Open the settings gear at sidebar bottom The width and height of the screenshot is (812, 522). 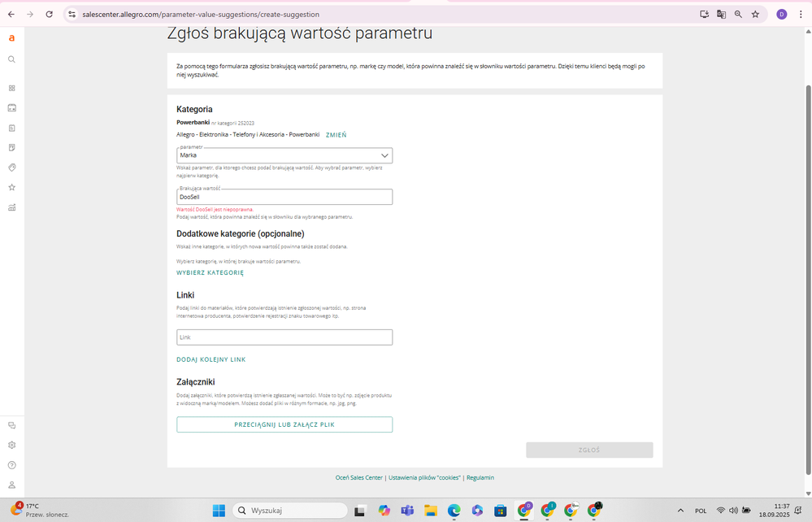click(x=11, y=445)
